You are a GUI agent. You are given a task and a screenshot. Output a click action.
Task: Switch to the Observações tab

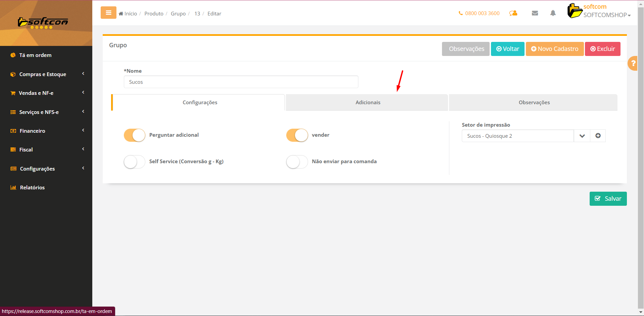point(534,103)
